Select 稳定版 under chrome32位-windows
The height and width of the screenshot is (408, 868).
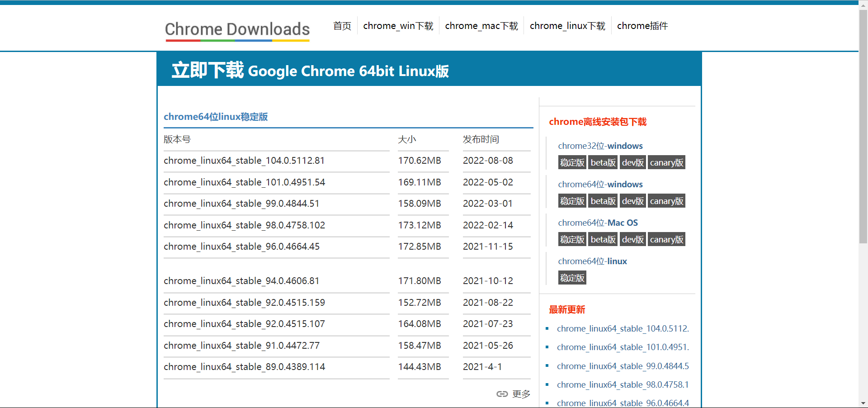[x=572, y=162]
